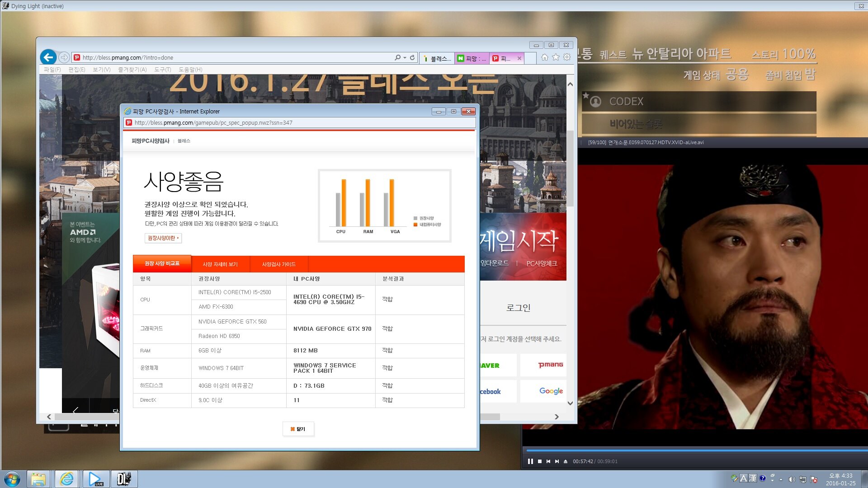Pause the video in the media player
The image size is (868, 488).
tap(530, 461)
